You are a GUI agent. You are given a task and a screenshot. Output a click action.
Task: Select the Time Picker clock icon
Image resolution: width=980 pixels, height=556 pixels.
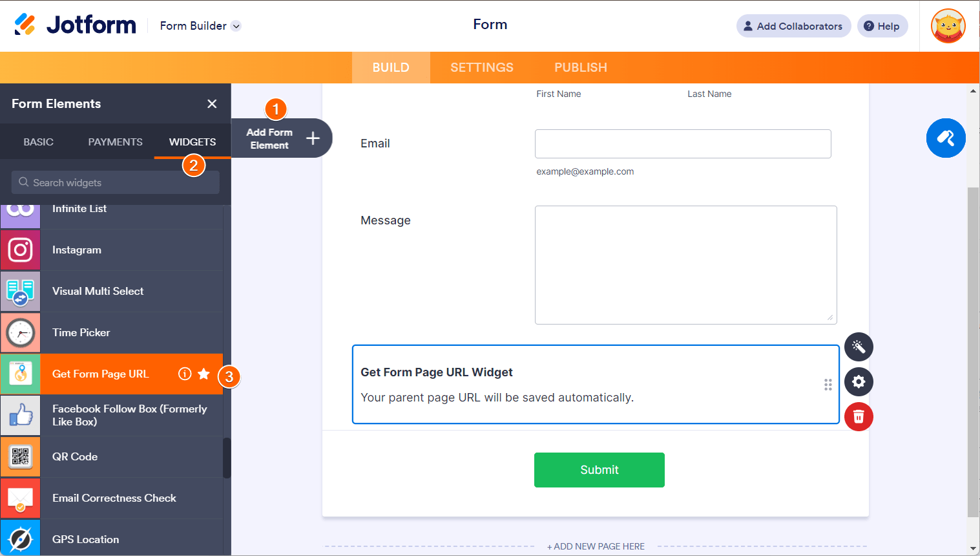(21, 333)
